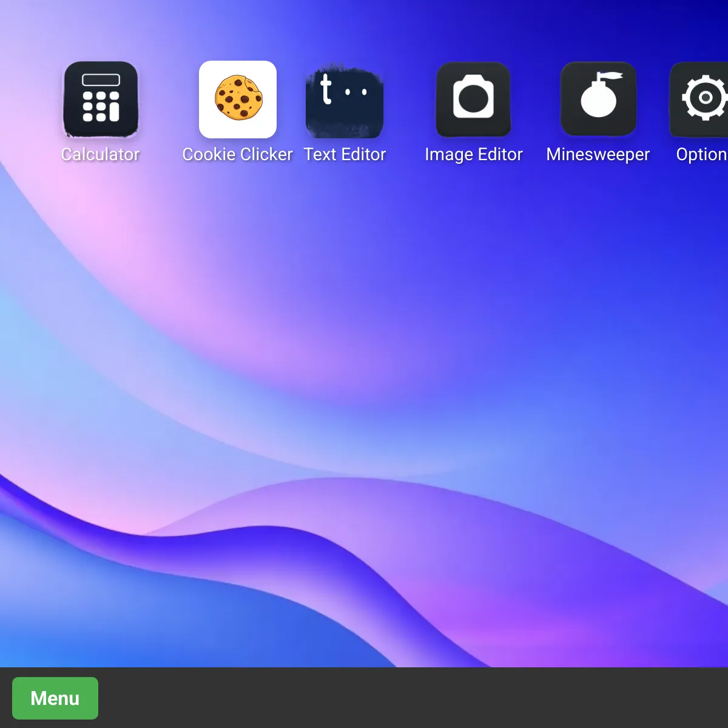This screenshot has width=728, height=728.
Task: Click the chocolate chip cookie picture
Action: click(x=238, y=97)
